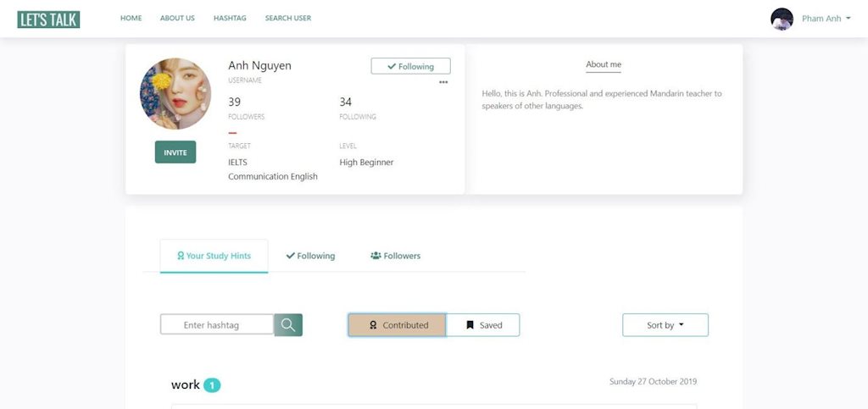Expand the Sort by dropdown

[x=665, y=325]
